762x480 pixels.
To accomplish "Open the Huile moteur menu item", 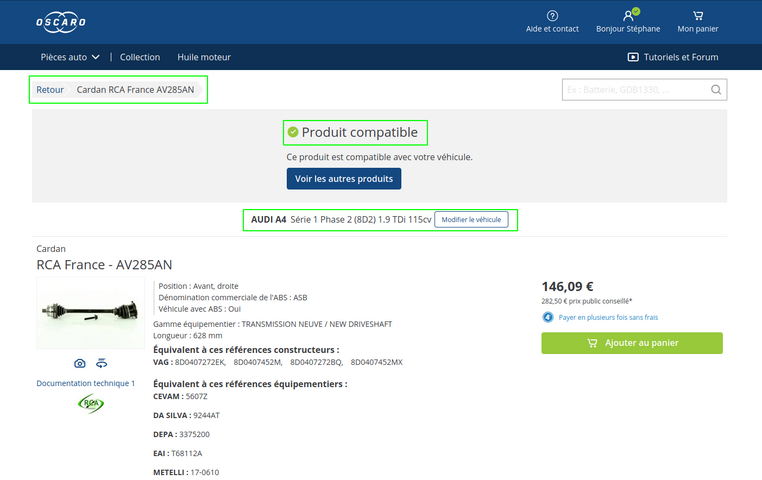I will (x=204, y=57).
